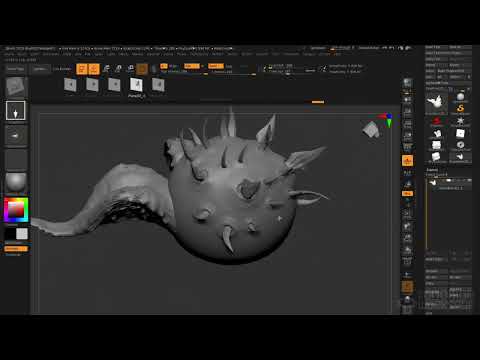Click the view orientation cube gizmo
The width and height of the screenshot is (480, 360).
[371, 129]
